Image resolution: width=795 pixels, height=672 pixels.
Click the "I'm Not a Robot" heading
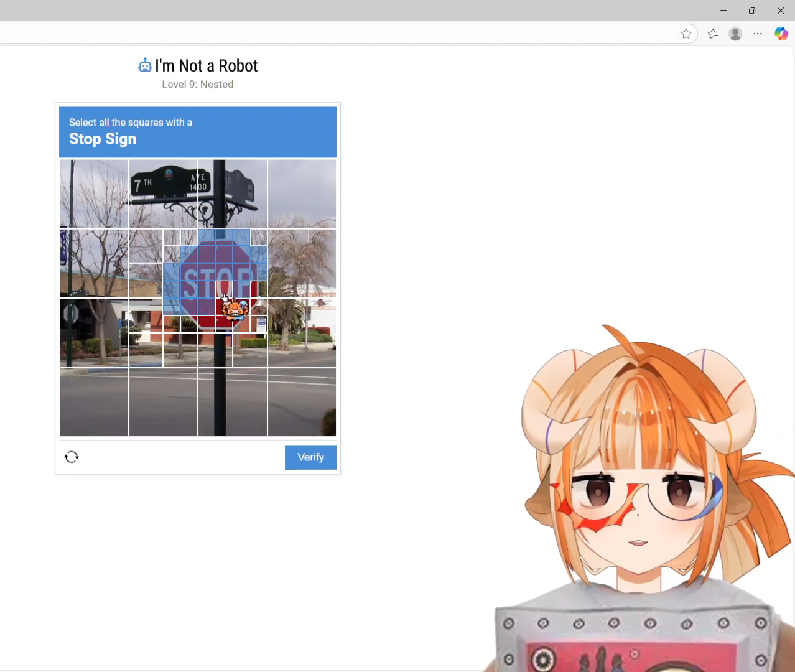(x=207, y=65)
